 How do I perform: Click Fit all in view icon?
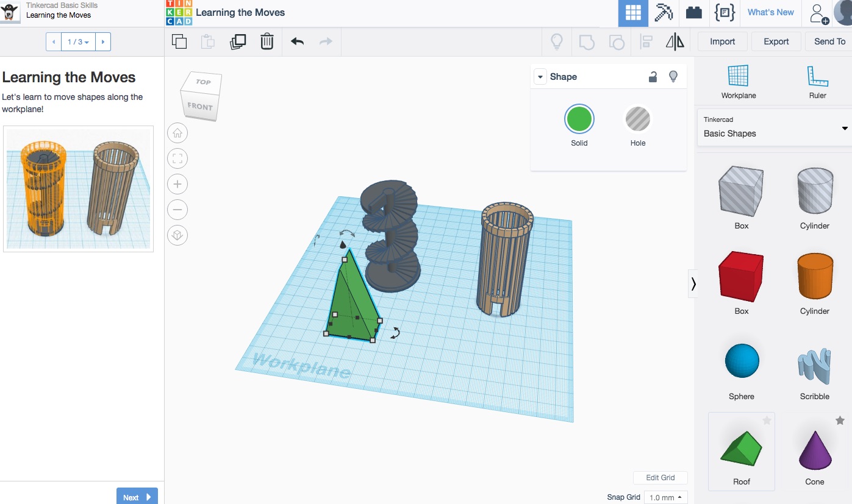click(x=177, y=158)
